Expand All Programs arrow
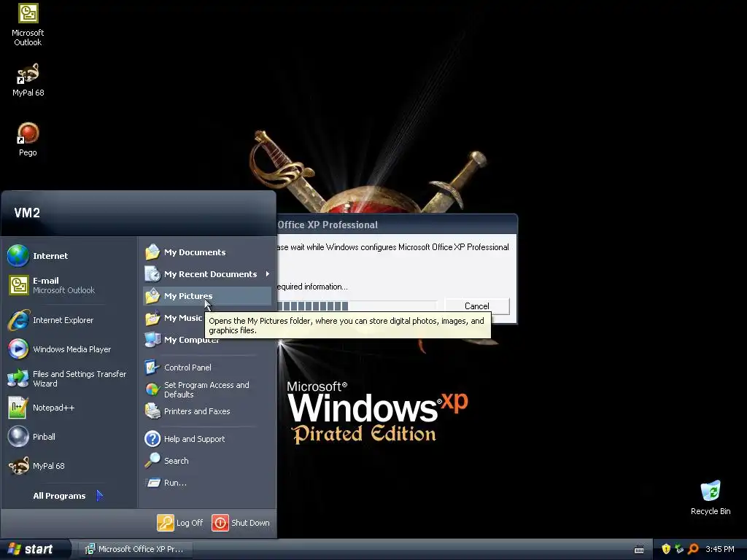The width and height of the screenshot is (747, 560). click(x=99, y=496)
